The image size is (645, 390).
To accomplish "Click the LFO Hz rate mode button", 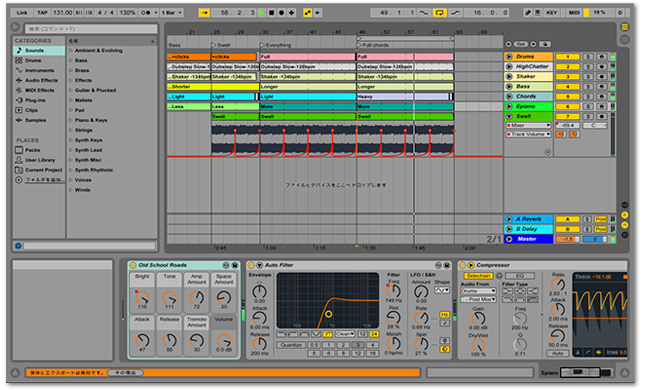I will tap(445, 315).
